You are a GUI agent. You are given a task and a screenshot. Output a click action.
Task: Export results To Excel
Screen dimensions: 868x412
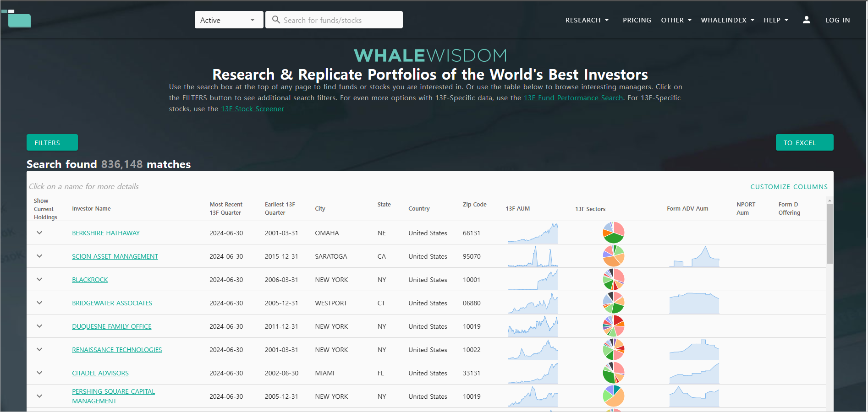pyautogui.click(x=804, y=142)
